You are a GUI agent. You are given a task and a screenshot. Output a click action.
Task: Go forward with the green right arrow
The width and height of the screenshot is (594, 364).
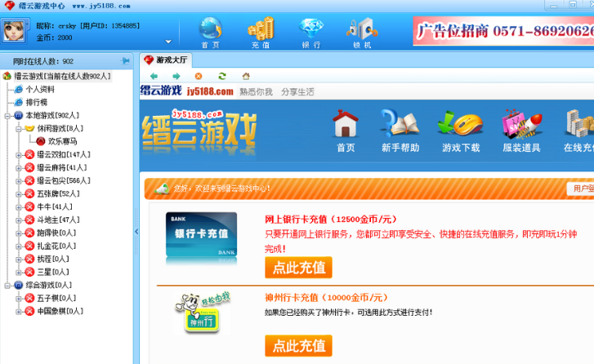pyautogui.click(x=176, y=76)
